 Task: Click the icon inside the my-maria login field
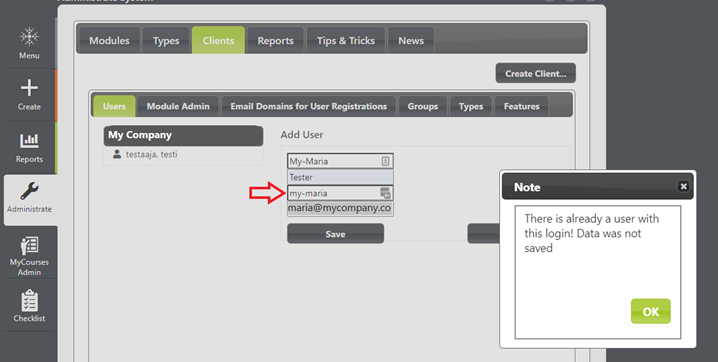(x=385, y=193)
